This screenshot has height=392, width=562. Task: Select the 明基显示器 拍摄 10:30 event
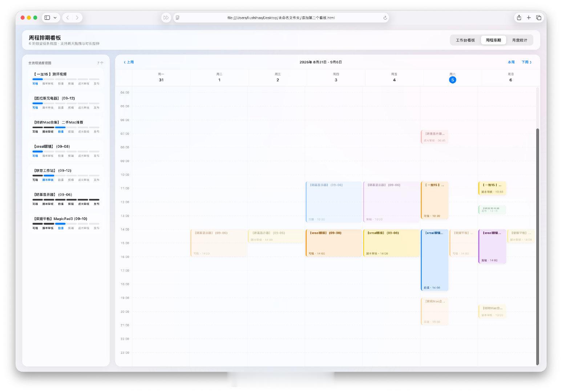334,202
